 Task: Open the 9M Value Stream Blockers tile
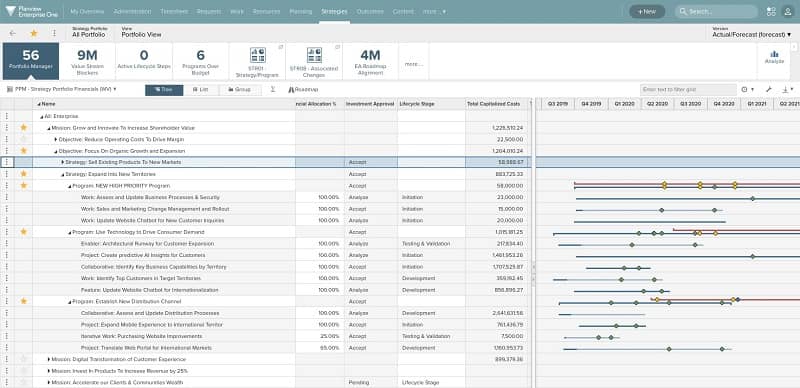point(87,62)
